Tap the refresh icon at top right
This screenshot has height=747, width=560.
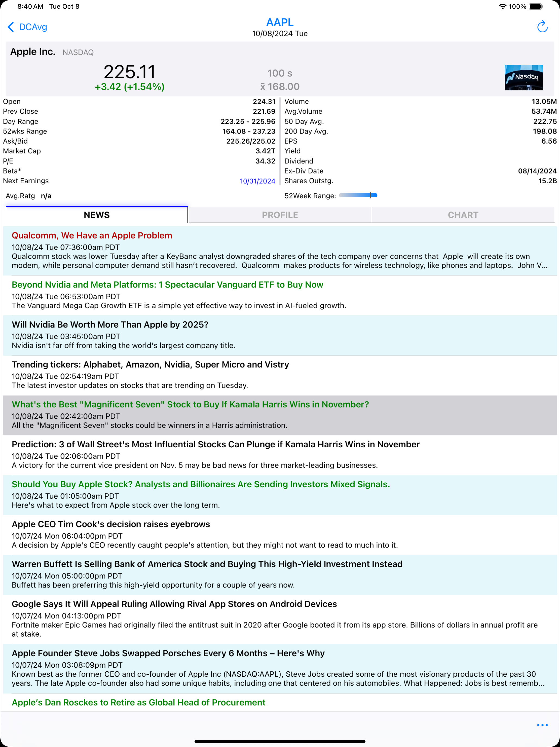tap(542, 27)
